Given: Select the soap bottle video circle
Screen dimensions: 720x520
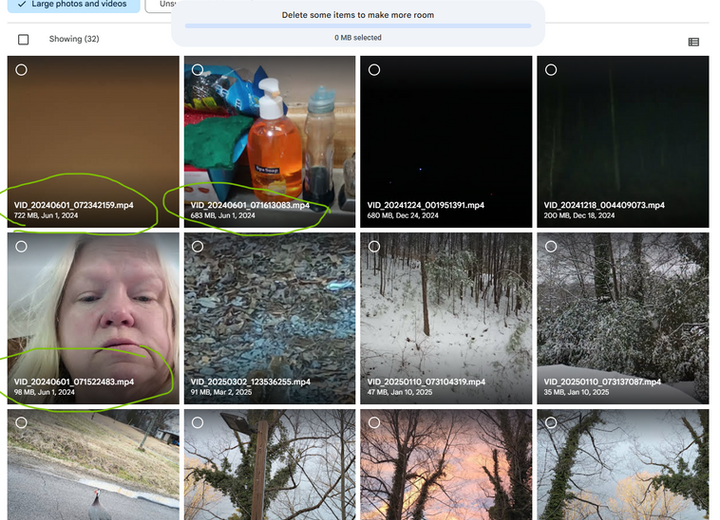Looking at the screenshot, I should point(197,70).
